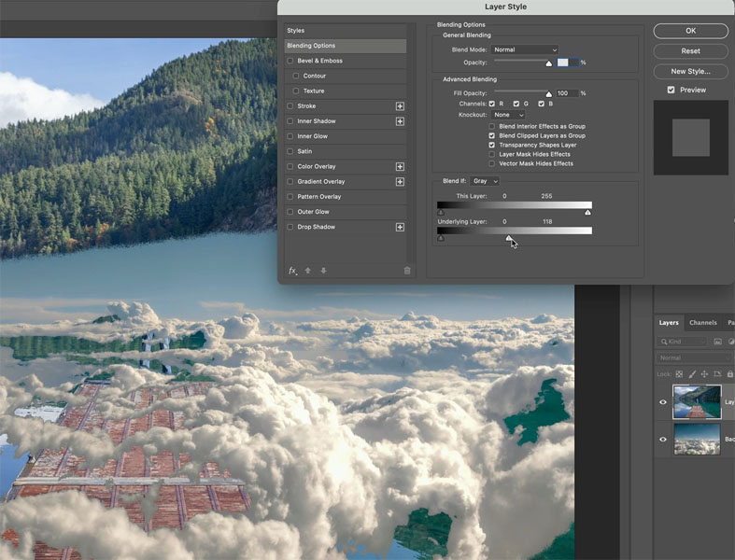Screen dimensions: 735x560
Task: Open the Blend If Gray dropdown
Action: click(485, 181)
